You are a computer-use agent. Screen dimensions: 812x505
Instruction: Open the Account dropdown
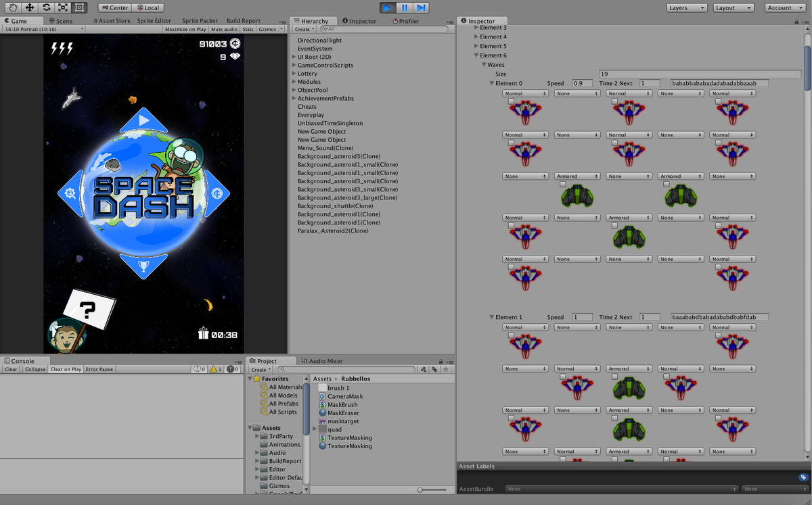coord(784,7)
